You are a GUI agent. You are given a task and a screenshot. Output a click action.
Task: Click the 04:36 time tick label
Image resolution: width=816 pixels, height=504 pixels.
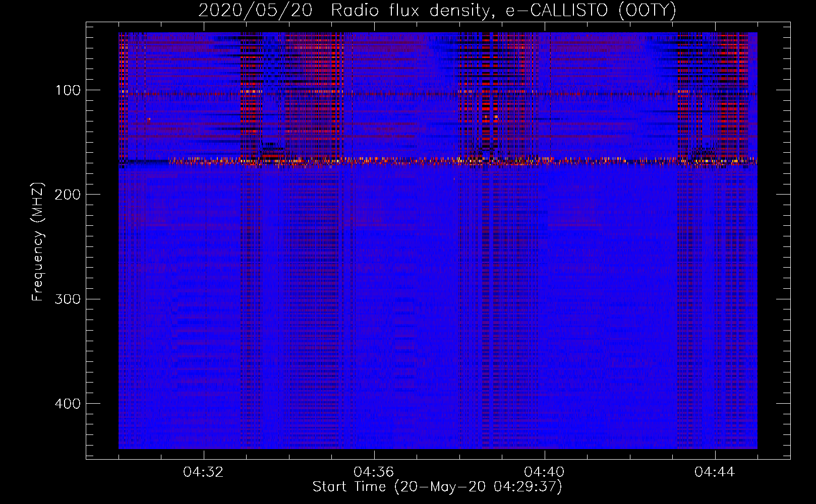pyautogui.click(x=374, y=472)
